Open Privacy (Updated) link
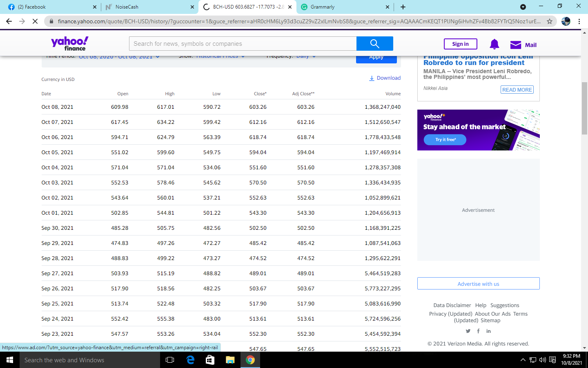Viewport: 588px width, 368px height. [450, 314]
